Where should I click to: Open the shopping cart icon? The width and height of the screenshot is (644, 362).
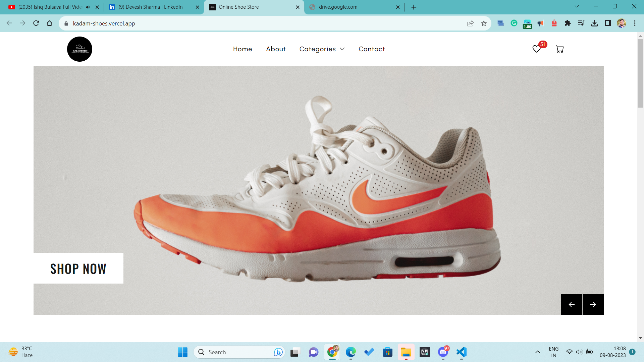pyautogui.click(x=559, y=49)
